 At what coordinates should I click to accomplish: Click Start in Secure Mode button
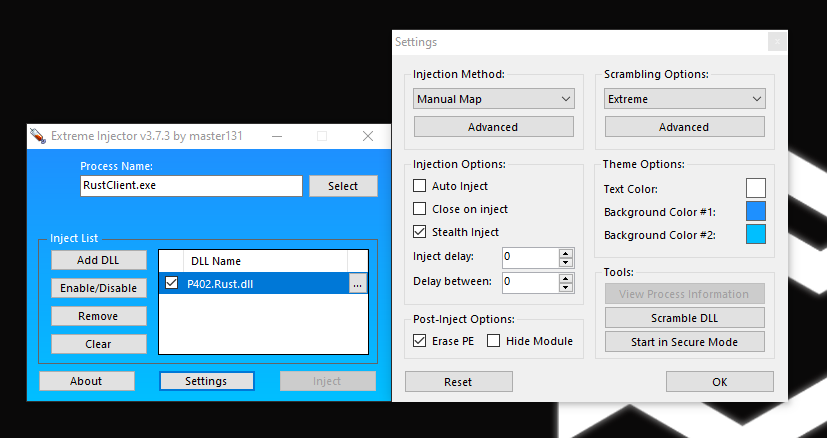point(685,341)
